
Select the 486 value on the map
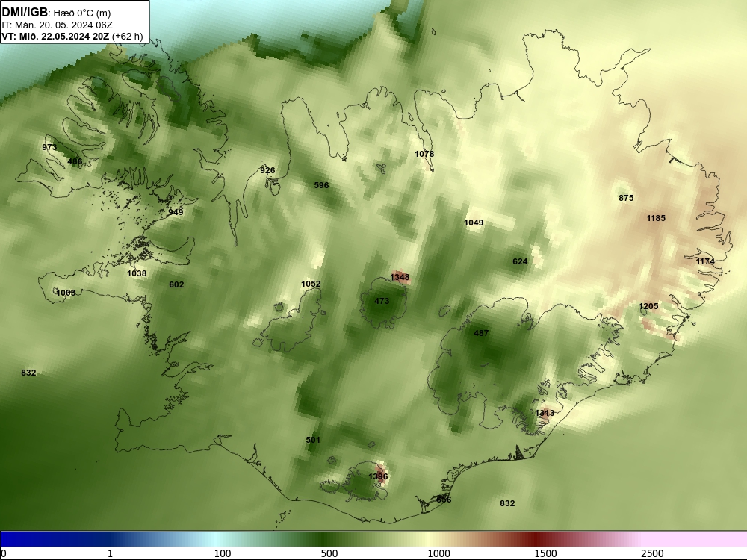point(75,161)
